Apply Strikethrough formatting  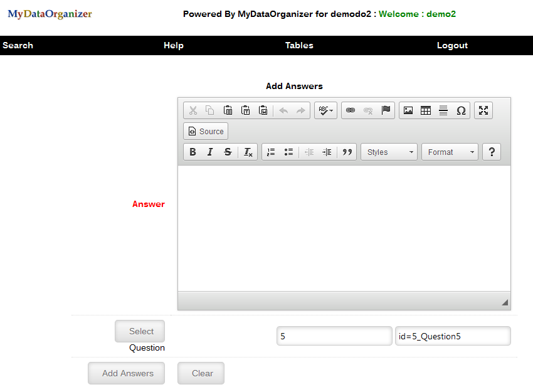click(x=228, y=152)
